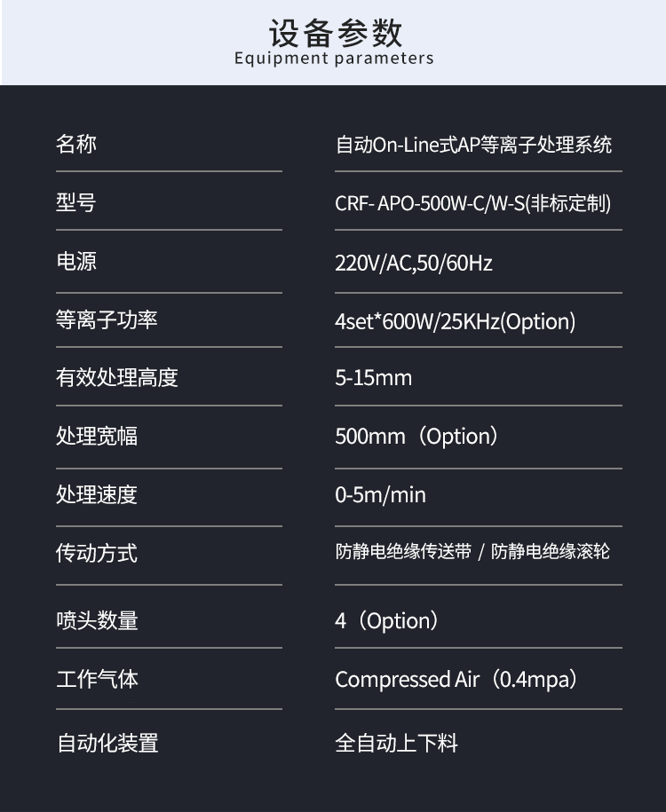The image size is (666, 812).
Task: Click the 4set*600W/25KHz(Option) value
Action: (x=455, y=321)
